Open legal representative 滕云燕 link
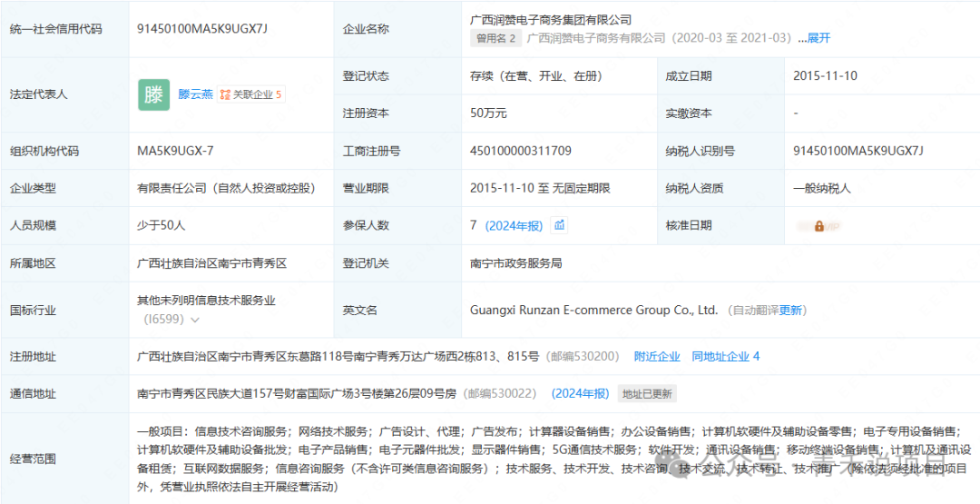 point(196,95)
